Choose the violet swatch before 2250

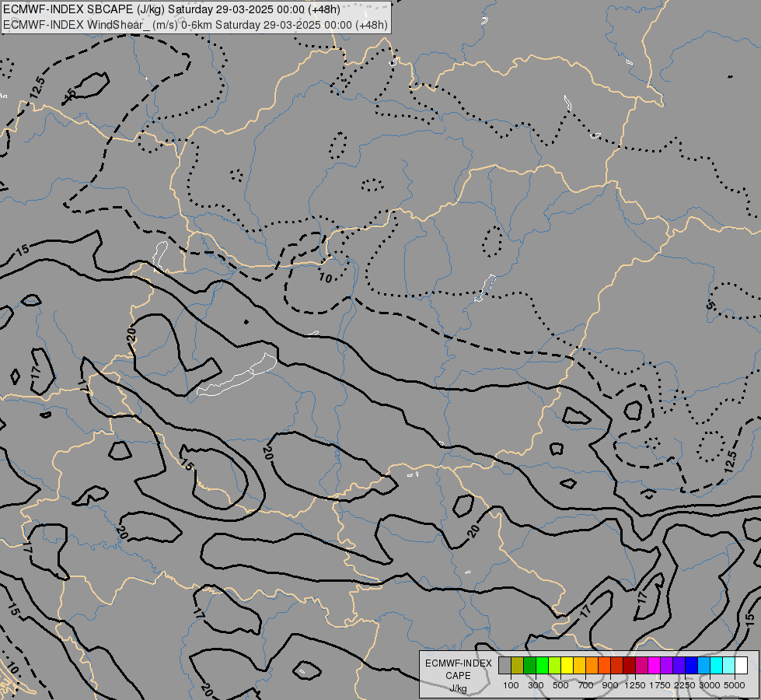679,666
